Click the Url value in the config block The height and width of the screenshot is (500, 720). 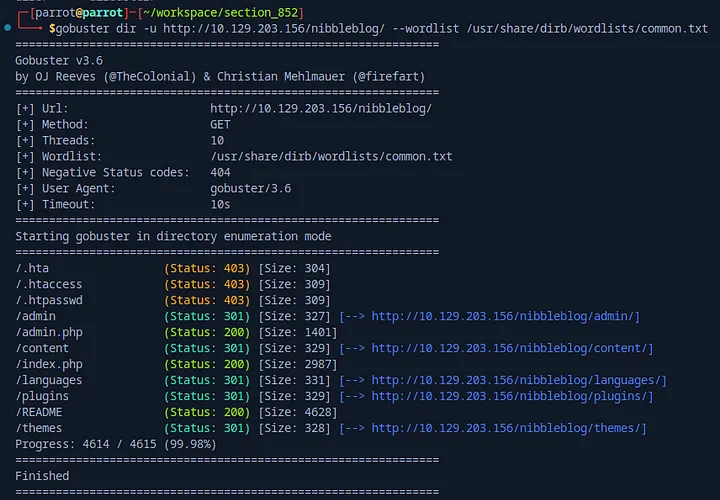[321, 108]
